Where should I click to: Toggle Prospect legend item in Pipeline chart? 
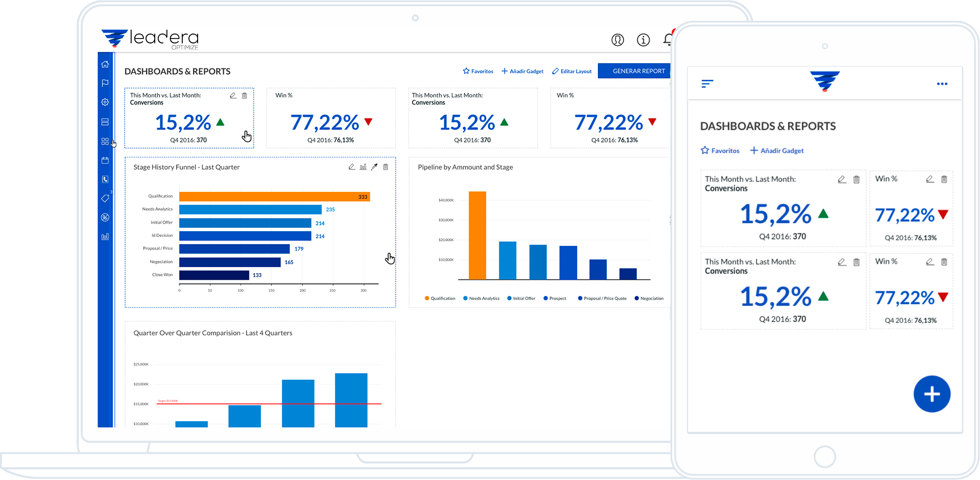point(555,298)
